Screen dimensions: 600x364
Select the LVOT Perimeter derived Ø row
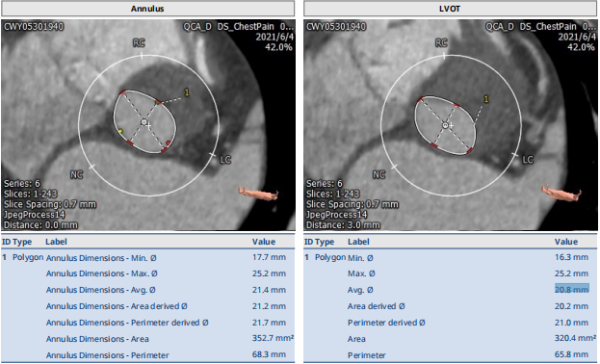[450, 323]
